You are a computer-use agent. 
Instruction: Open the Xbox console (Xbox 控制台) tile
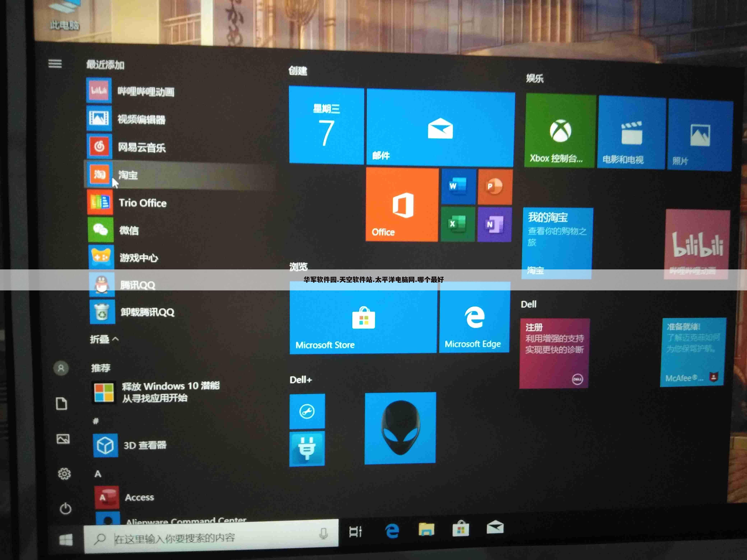tap(560, 131)
